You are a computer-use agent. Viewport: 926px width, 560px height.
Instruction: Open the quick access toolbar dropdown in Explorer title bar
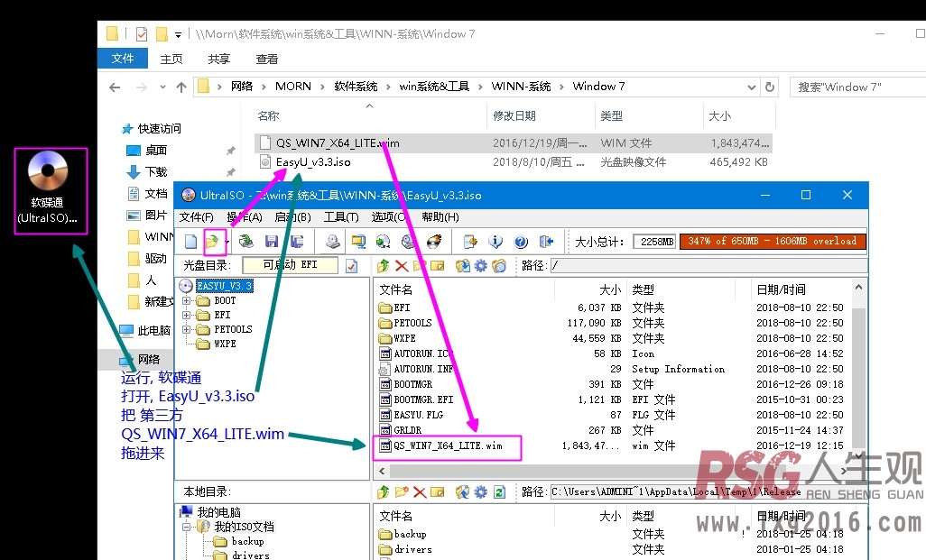[x=178, y=35]
